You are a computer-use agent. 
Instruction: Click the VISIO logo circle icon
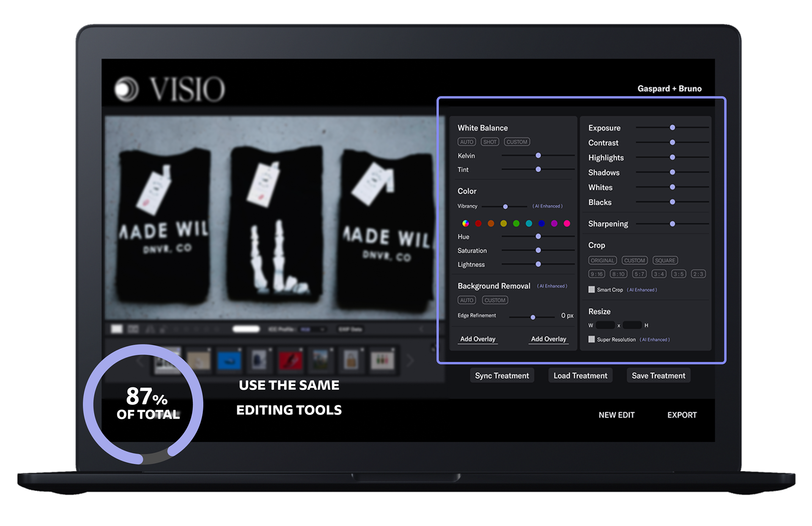pos(126,89)
